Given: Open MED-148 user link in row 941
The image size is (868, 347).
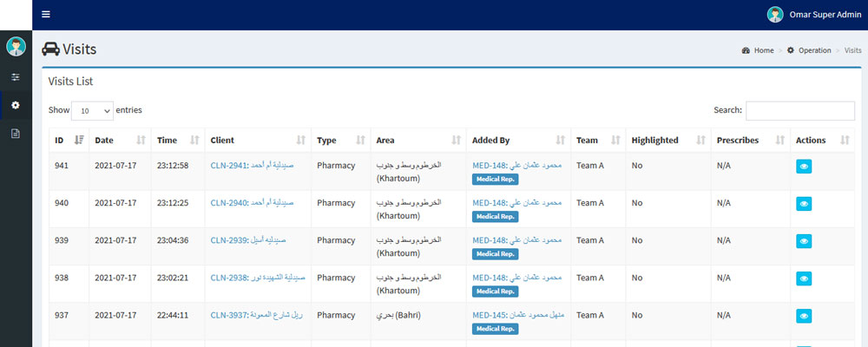Looking at the screenshot, I should tap(517, 166).
